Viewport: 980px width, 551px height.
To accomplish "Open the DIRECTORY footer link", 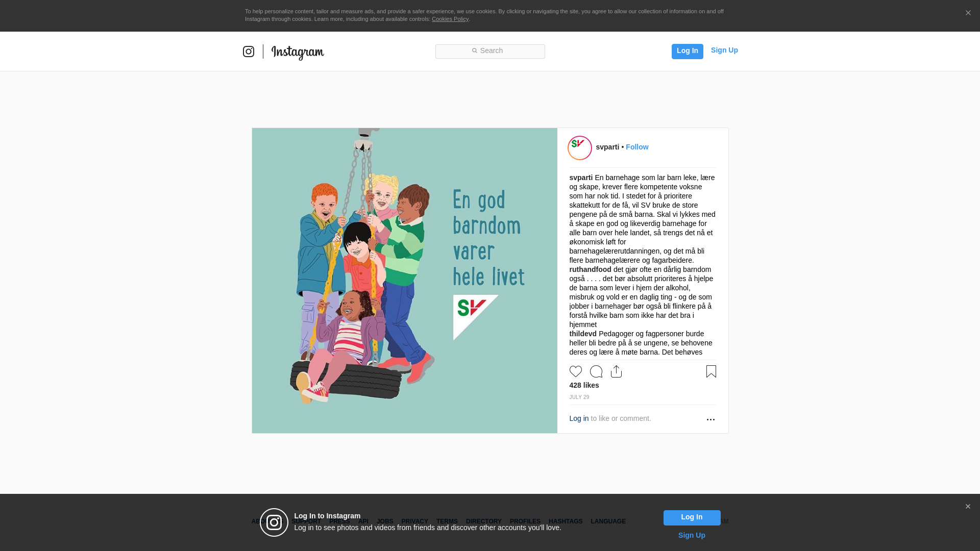I will [x=483, y=521].
